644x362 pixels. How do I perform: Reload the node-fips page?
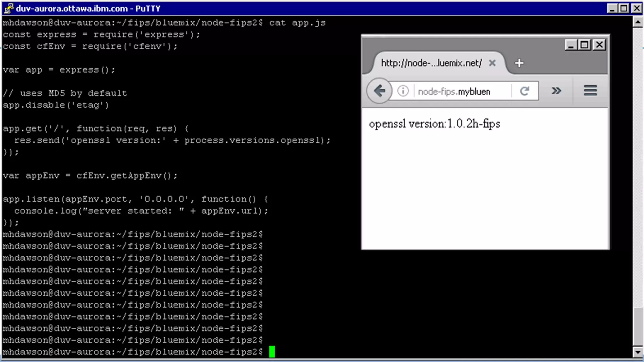pos(525,91)
